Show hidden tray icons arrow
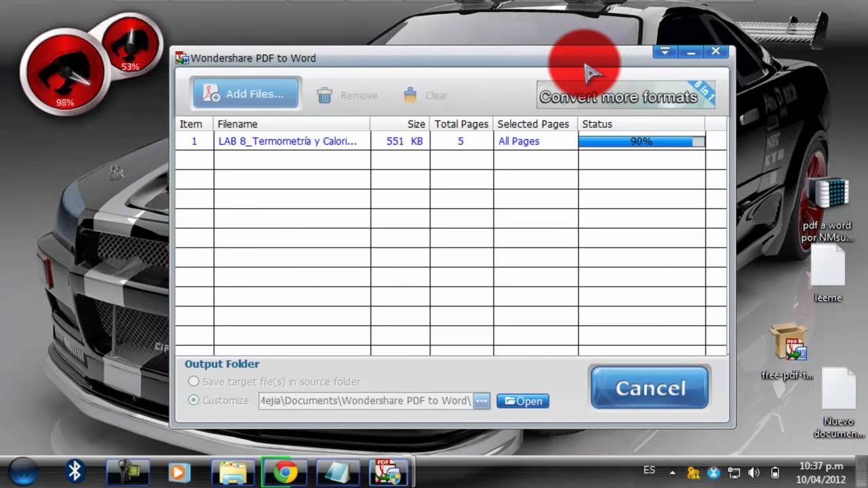868x488 pixels. point(672,472)
